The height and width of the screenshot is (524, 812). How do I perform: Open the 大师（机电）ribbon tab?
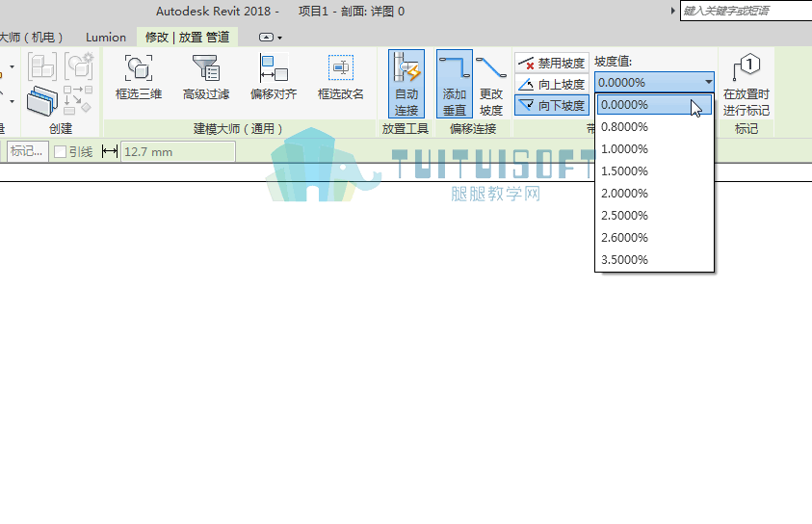point(33,38)
